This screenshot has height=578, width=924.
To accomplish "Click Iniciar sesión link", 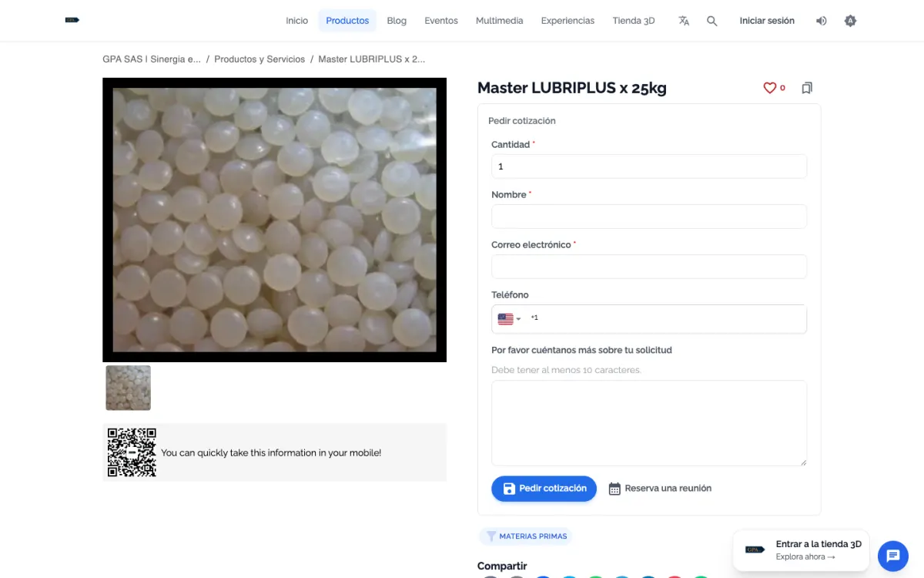I will tap(767, 21).
